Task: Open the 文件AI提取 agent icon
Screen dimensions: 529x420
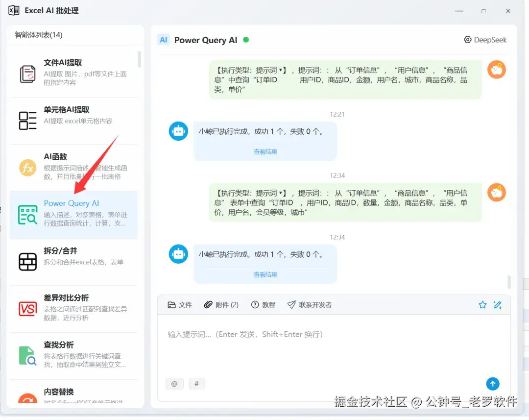Action: (27, 74)
